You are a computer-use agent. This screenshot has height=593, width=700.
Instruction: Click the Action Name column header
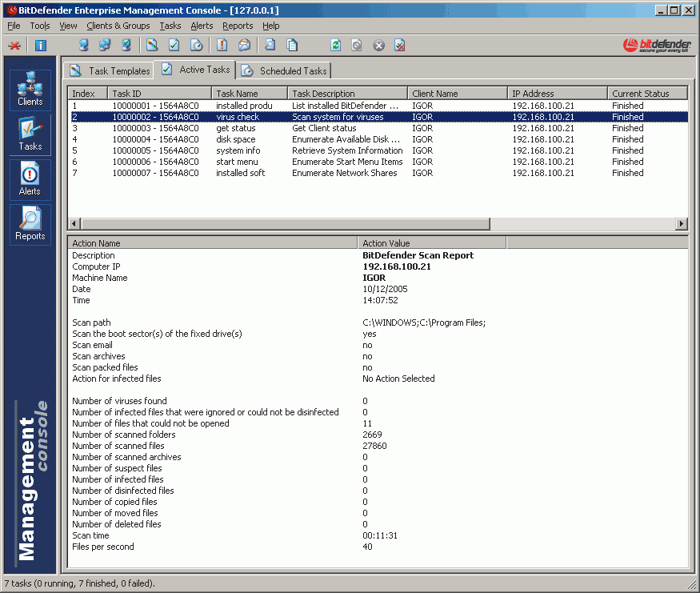(213, 243)
